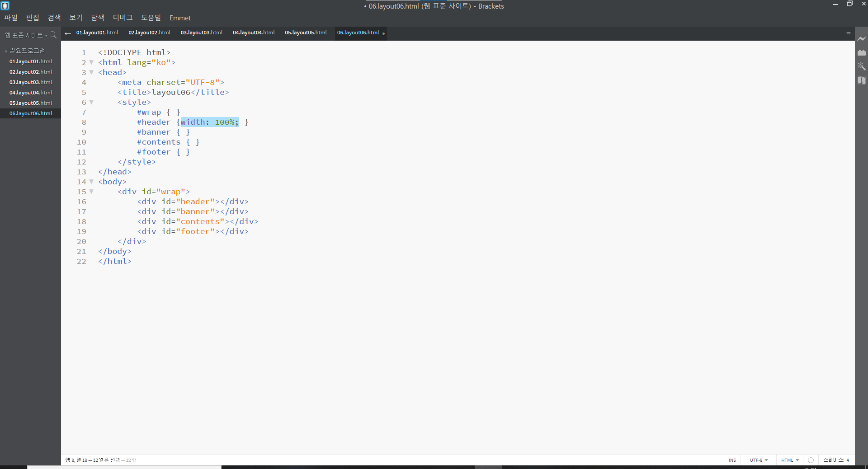Image resolution: width=868 pixels, height=469 pixels.
Task: Click the #banner selector on line 9
Action: tap(154, 132)
